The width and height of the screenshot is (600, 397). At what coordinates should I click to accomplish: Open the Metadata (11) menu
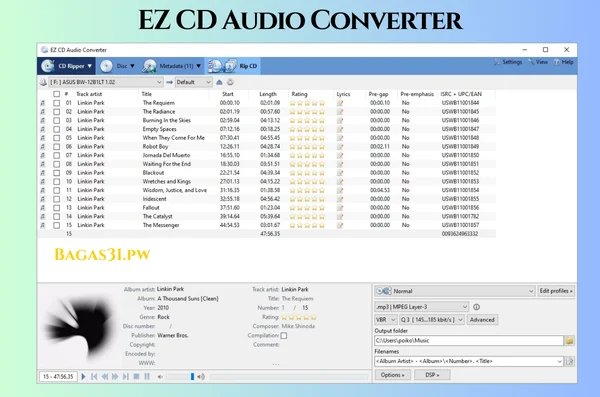click(171, 66)
